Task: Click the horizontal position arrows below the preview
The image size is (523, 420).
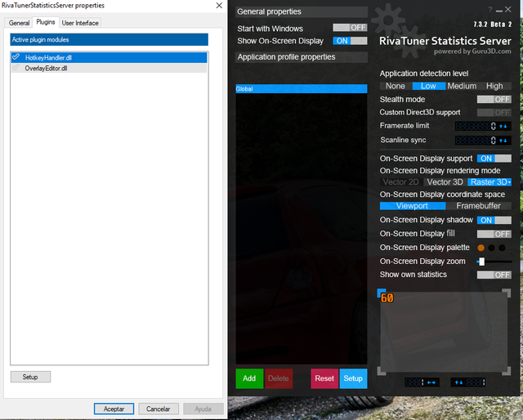Action: click(431, 382)
